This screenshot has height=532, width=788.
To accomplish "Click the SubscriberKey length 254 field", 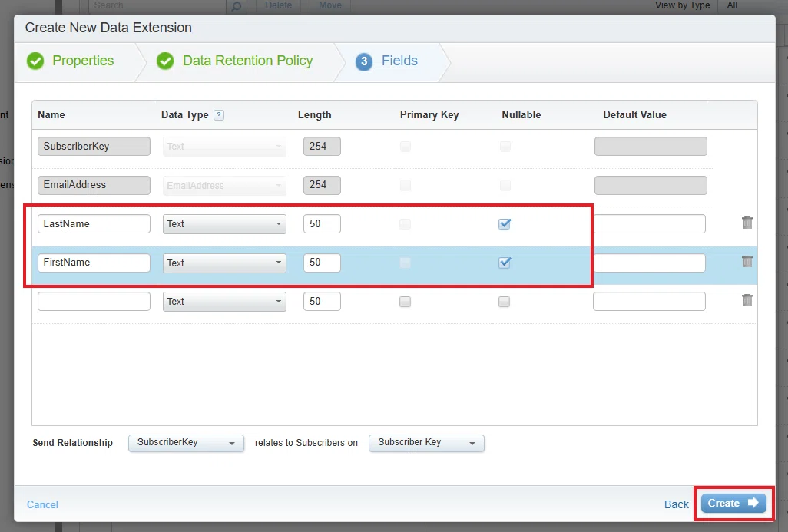I will pos(322,146).
